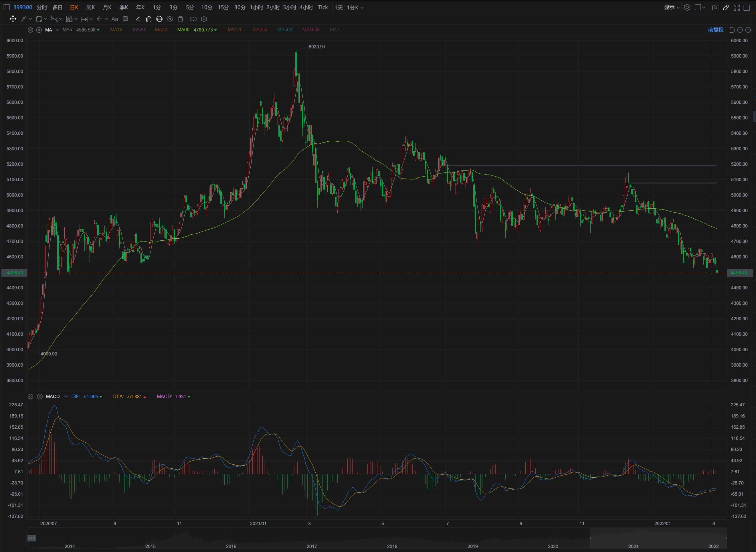Enter fullscreen chart mode

pos(737,7)
